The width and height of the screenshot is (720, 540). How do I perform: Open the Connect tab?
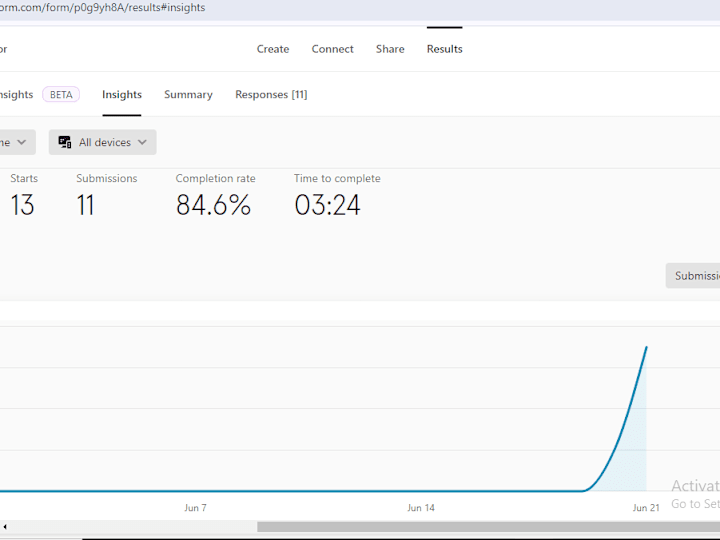tap(332, 49)
